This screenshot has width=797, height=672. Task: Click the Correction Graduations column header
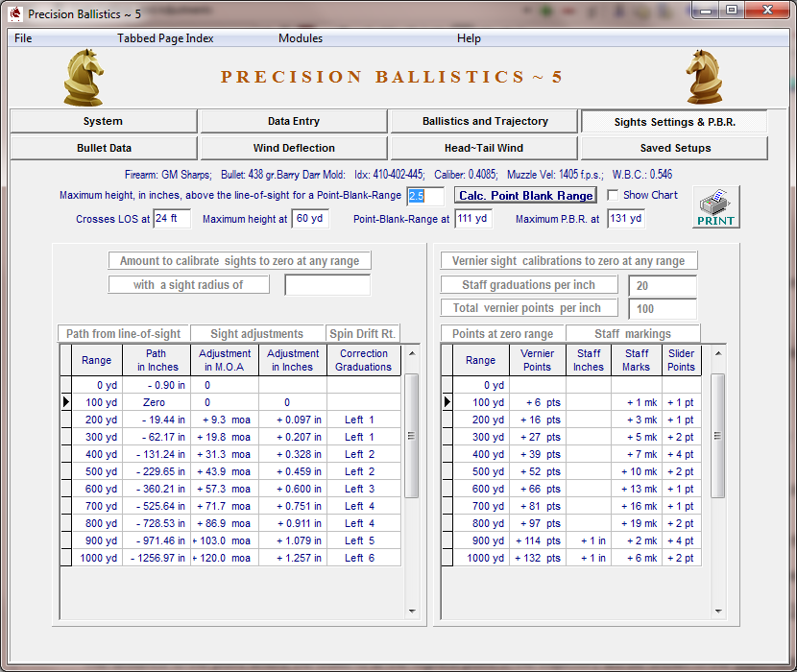pyautogui.click(x=364, y=360)
